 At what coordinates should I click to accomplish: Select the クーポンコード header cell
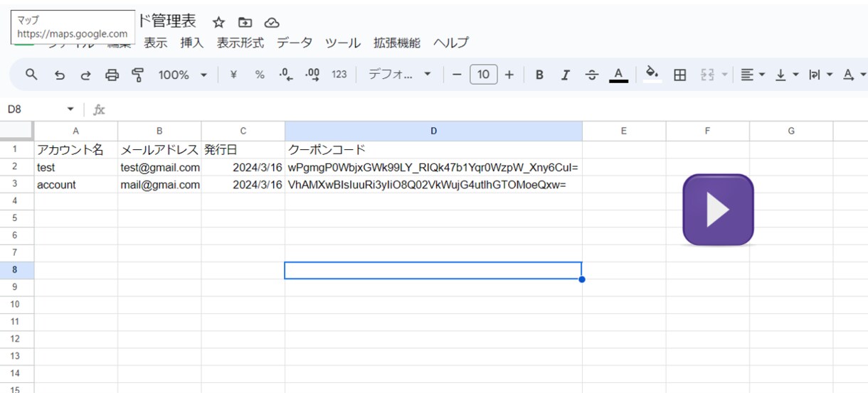click(x=433, y=150)
